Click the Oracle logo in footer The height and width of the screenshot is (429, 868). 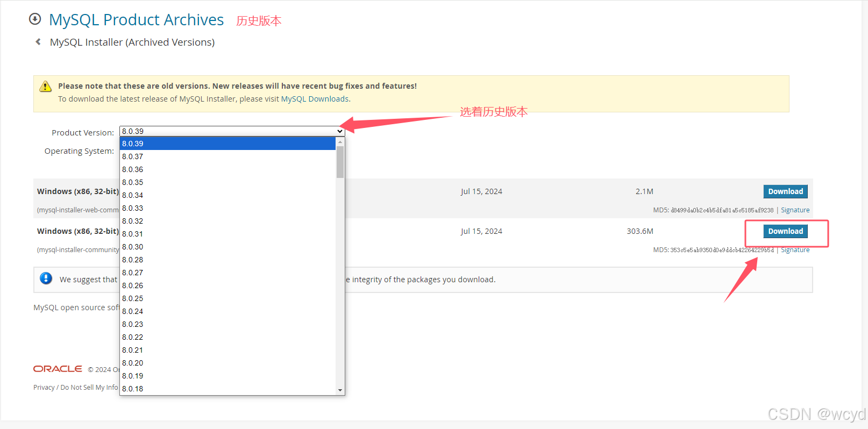tap(58, 369)
